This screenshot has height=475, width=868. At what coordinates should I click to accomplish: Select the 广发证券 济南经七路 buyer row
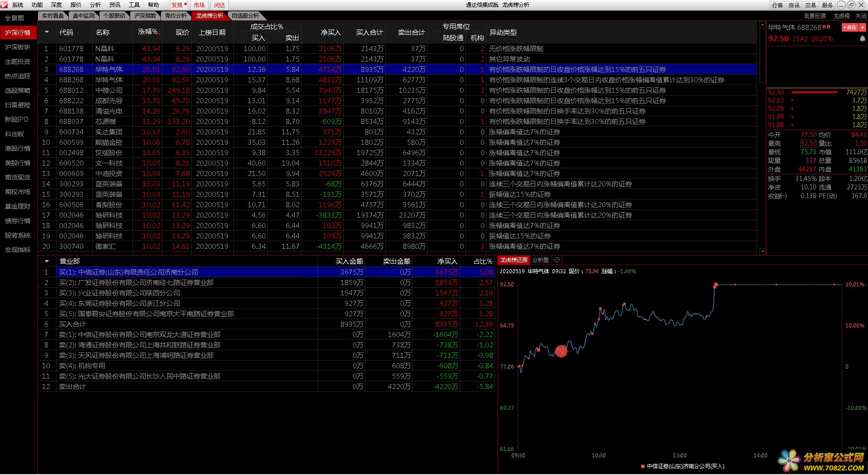[x=266, y=283]
